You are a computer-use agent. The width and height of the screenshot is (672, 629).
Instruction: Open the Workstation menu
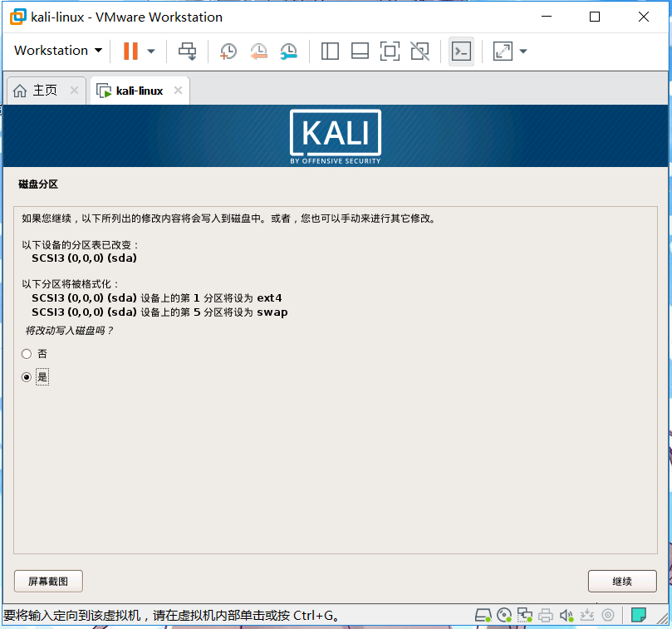click(x=58, y=51)
